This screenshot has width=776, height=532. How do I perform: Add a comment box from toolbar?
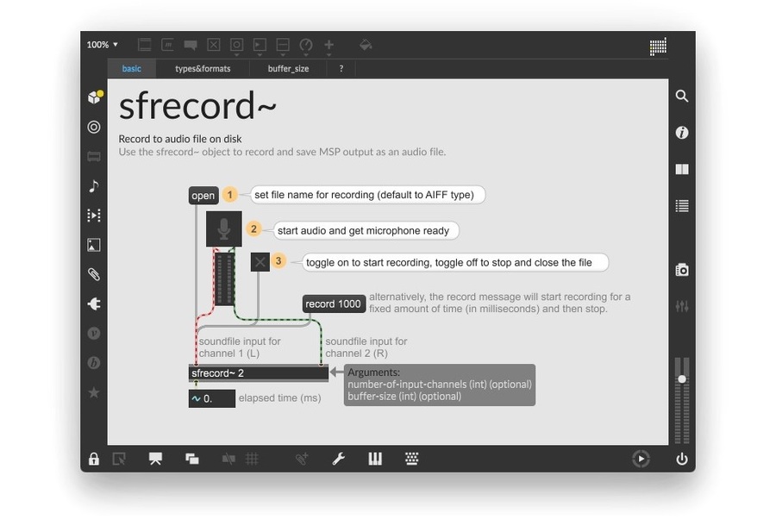(x=191, y=45)
